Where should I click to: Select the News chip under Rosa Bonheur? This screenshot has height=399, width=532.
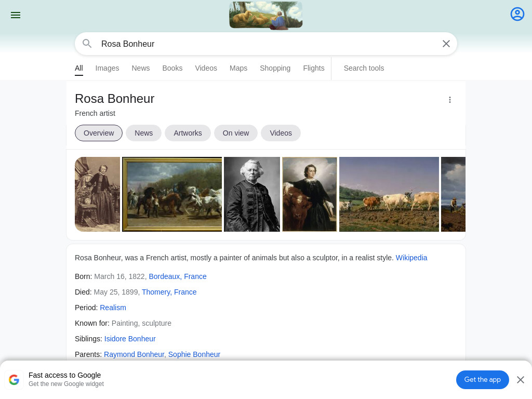click(x=143, y=133)
